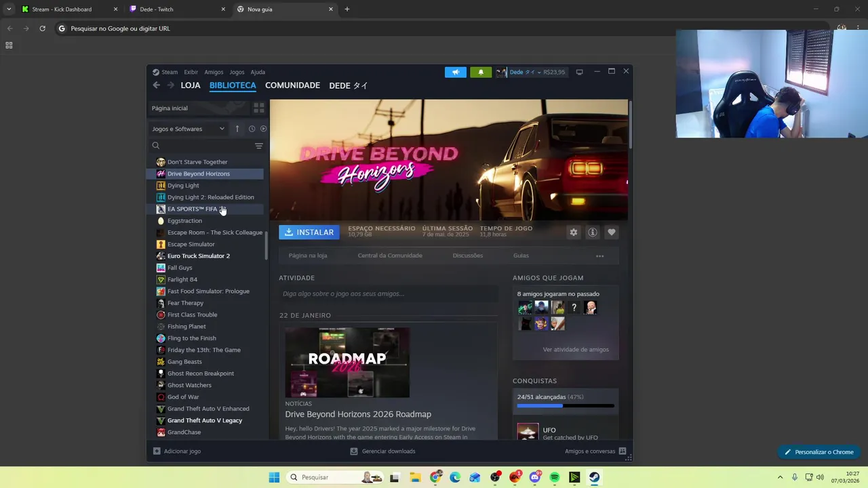
Task: Open Gerenciar downloads
Action: 382,451
